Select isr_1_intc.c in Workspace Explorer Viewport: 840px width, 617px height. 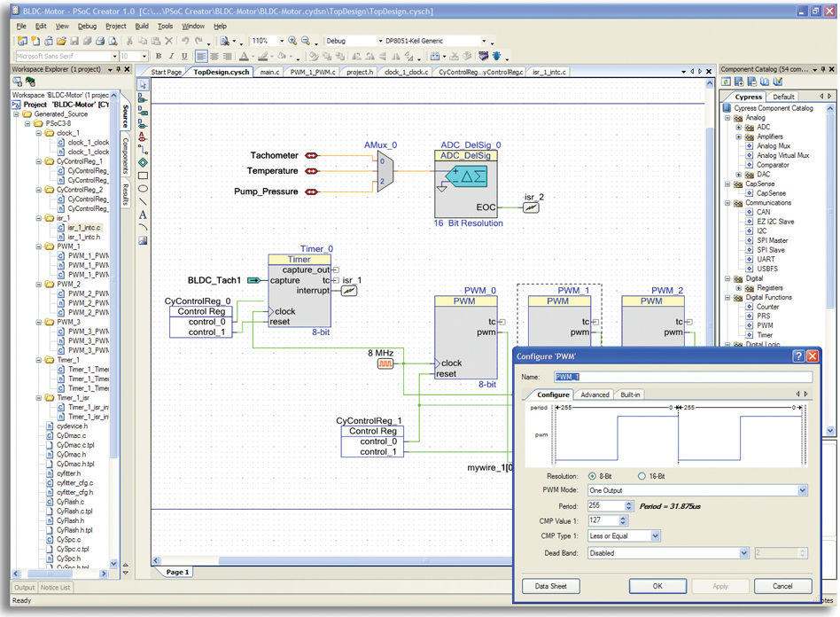click(x=83, y=228)
